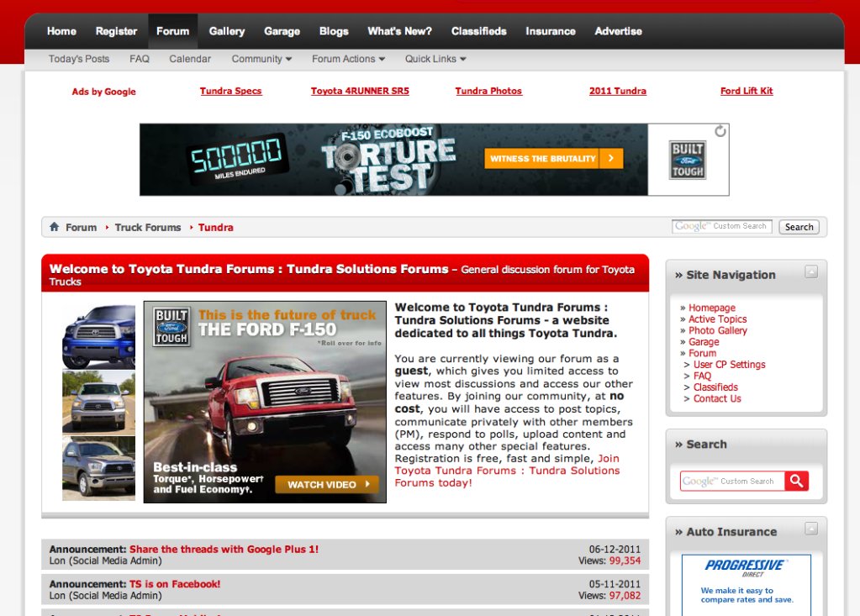Click the Search button beside breadcrumb

click(x=799, y=227)
